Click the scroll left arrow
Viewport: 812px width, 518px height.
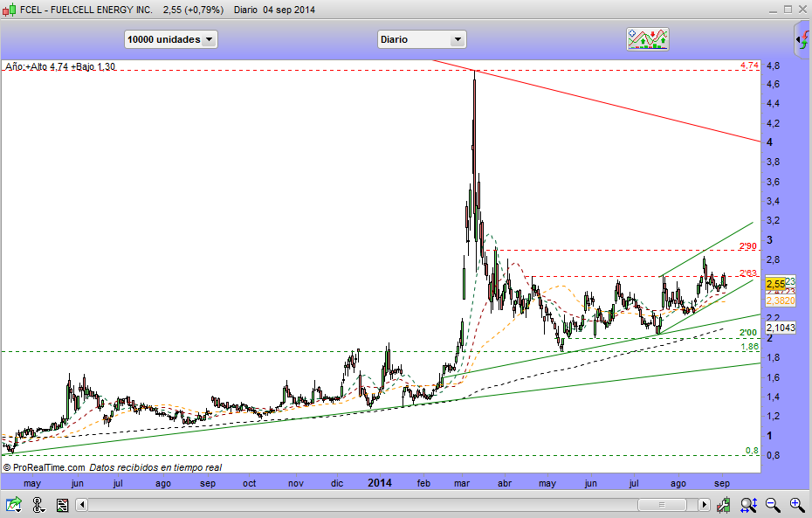pos(82,505)
